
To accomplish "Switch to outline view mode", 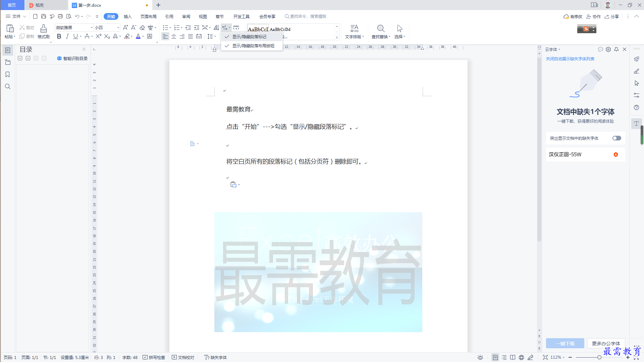I will point(504,357).
